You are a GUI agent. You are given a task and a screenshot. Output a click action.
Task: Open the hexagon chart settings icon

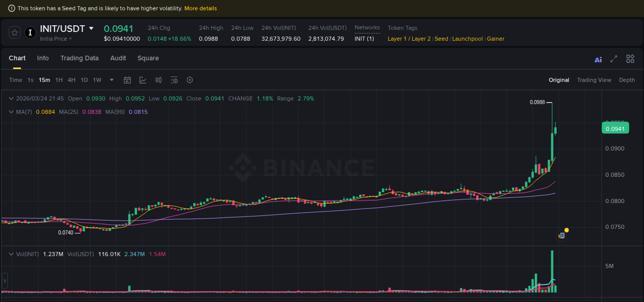coord(190,80)
